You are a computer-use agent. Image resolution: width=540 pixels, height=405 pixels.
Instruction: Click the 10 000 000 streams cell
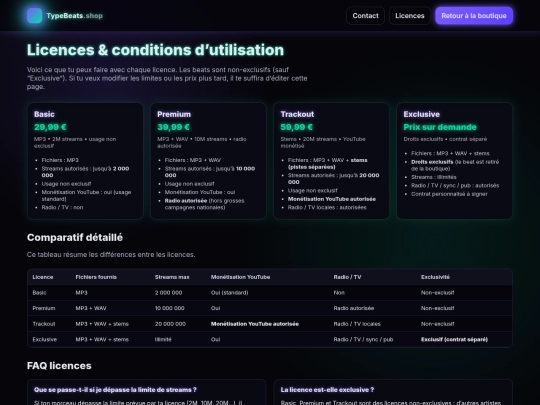pyautogui.click(x=169, y=308)
